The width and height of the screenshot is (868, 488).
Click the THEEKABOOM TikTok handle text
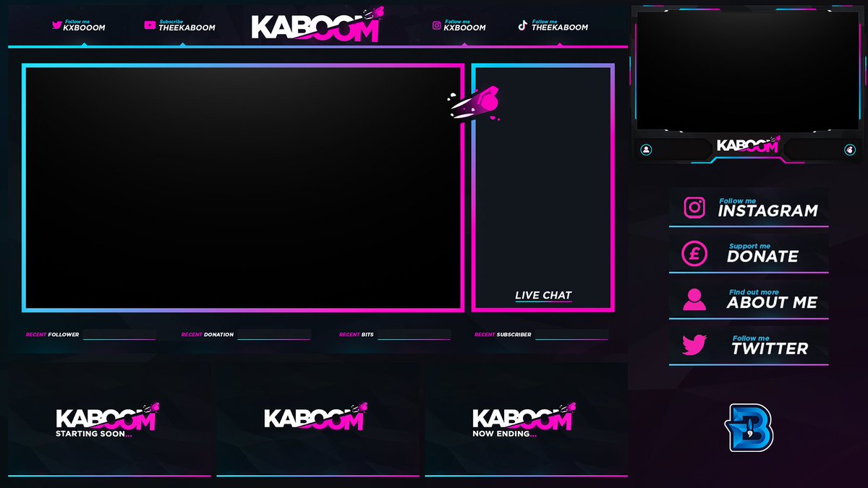pos(560,27)
